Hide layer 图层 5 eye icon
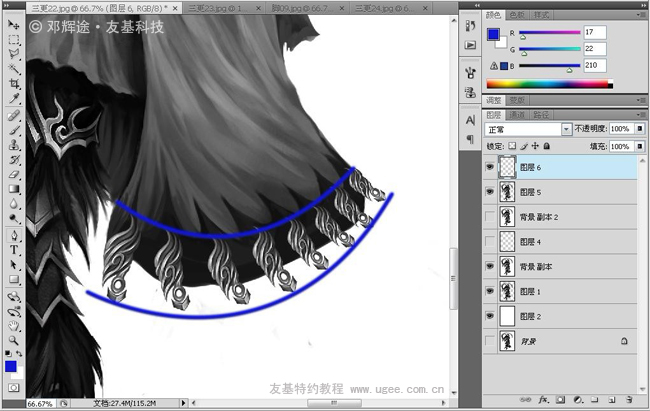Viewport: 650px width, 411px height. 490,192
